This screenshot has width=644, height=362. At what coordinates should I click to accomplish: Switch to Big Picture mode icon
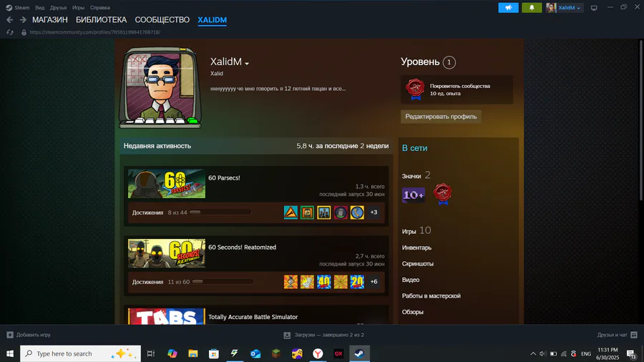pos(594,7)
